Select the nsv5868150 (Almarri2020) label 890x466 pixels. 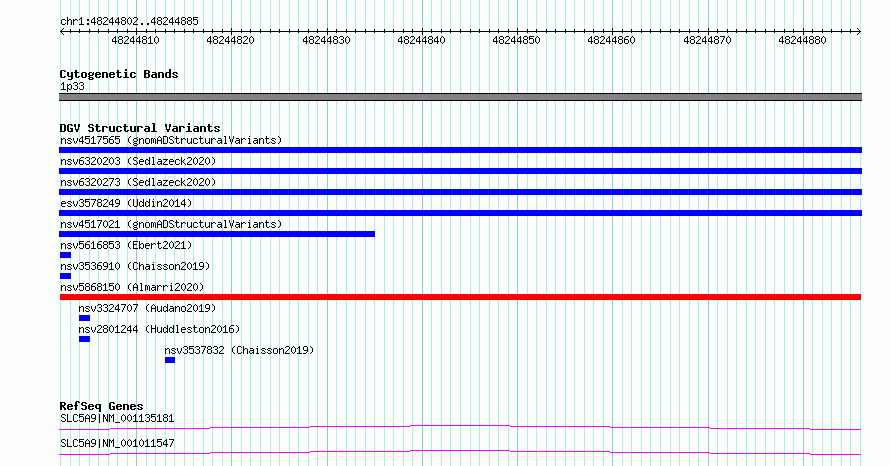point(132,287)
